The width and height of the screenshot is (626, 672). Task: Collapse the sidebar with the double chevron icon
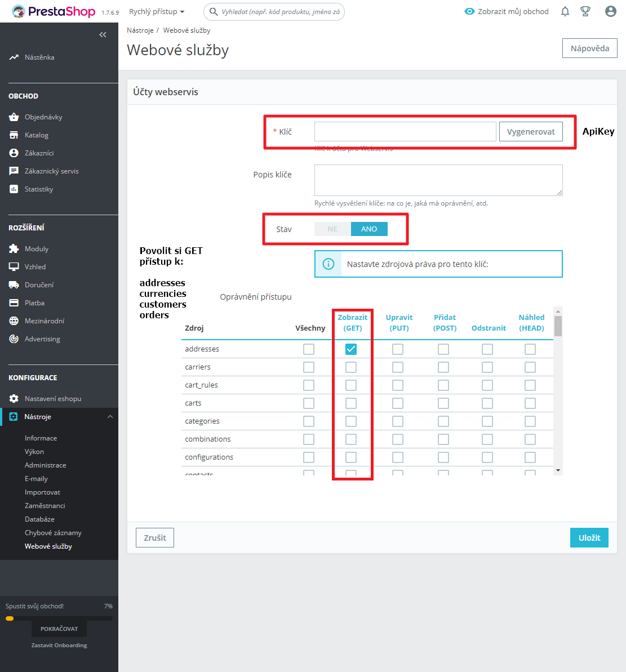[x=103, y=35]
